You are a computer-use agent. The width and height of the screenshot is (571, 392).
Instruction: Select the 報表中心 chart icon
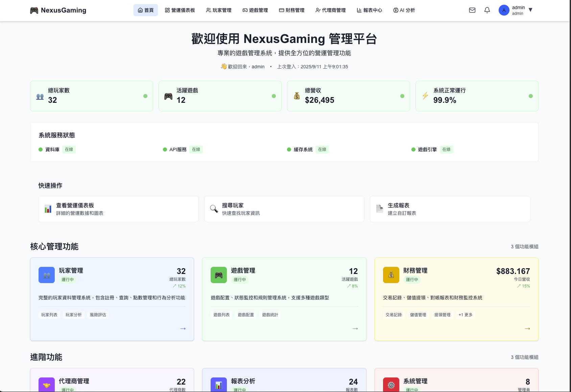point(359,10)
